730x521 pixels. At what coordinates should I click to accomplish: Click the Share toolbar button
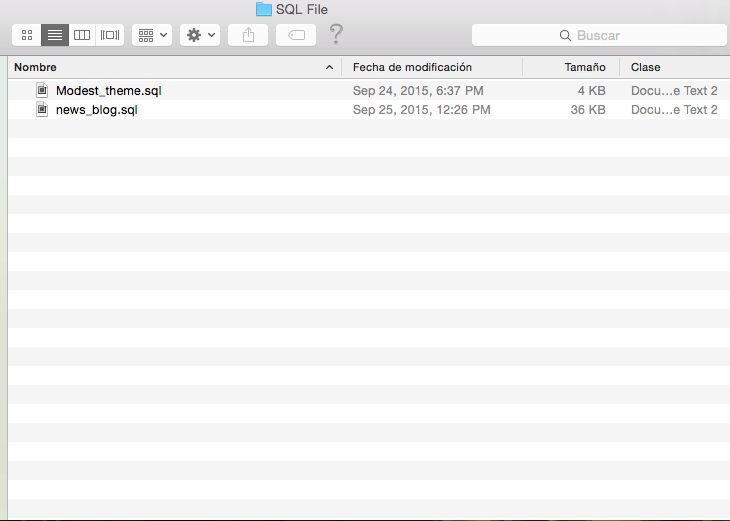pos(248,35)
